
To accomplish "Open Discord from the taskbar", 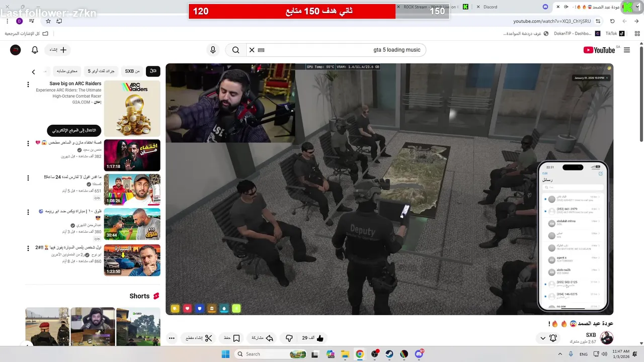I will click(419, 354).
